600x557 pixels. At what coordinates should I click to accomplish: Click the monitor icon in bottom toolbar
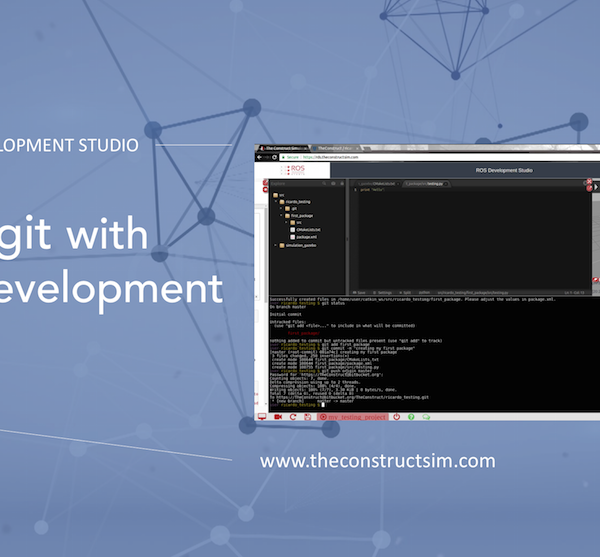(262, 417)
